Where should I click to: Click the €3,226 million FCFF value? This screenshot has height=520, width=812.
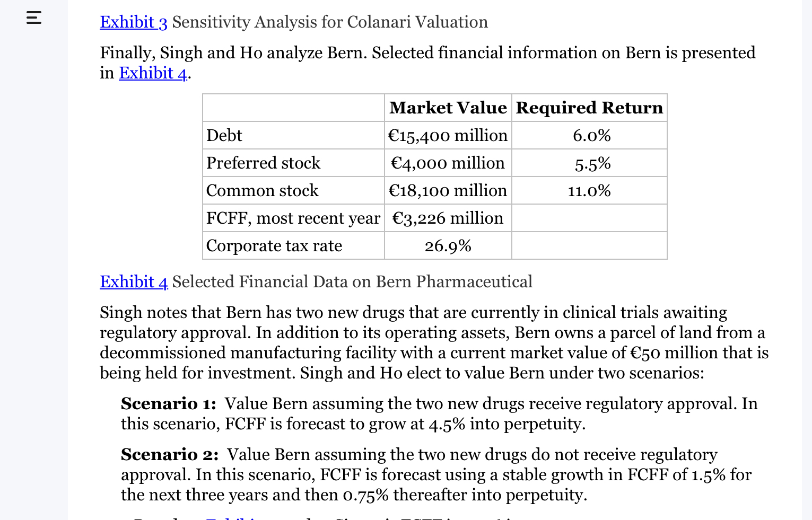(448, 218)
